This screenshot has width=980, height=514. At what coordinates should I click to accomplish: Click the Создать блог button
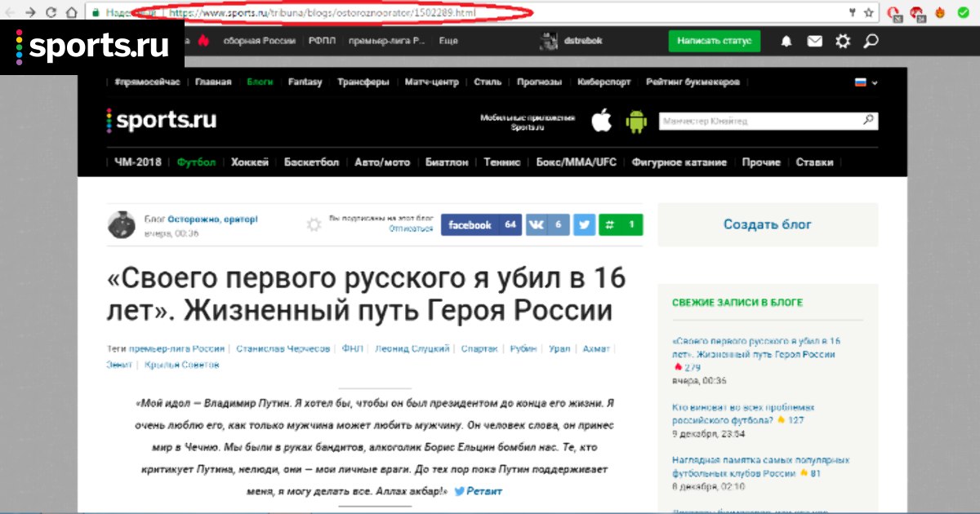coord(768,224)
